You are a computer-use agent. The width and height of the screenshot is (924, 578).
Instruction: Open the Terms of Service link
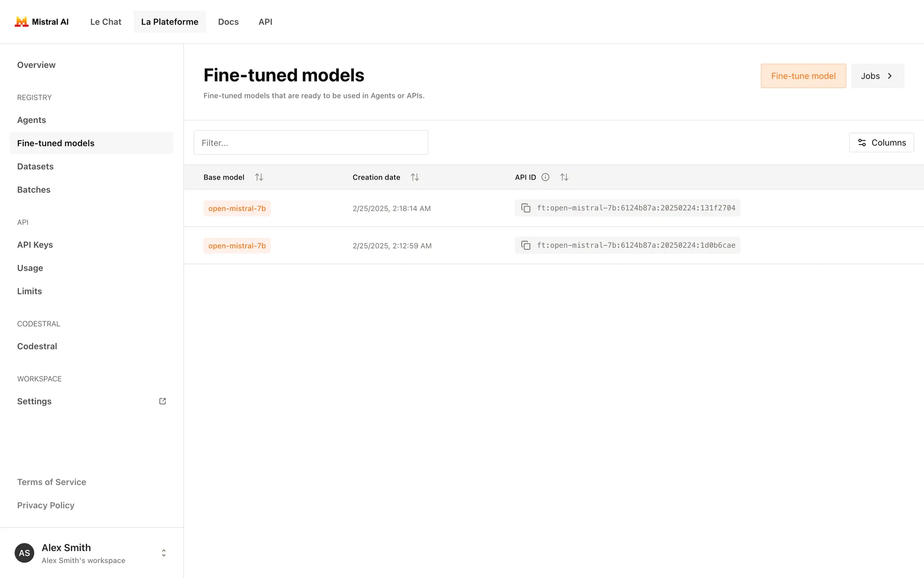[51, 482]
